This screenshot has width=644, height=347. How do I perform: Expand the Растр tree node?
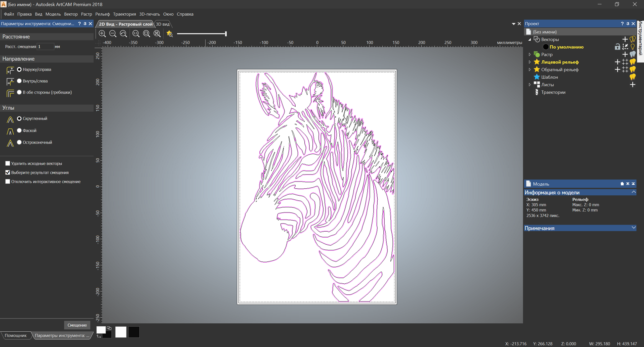click(x=530, y=55)
